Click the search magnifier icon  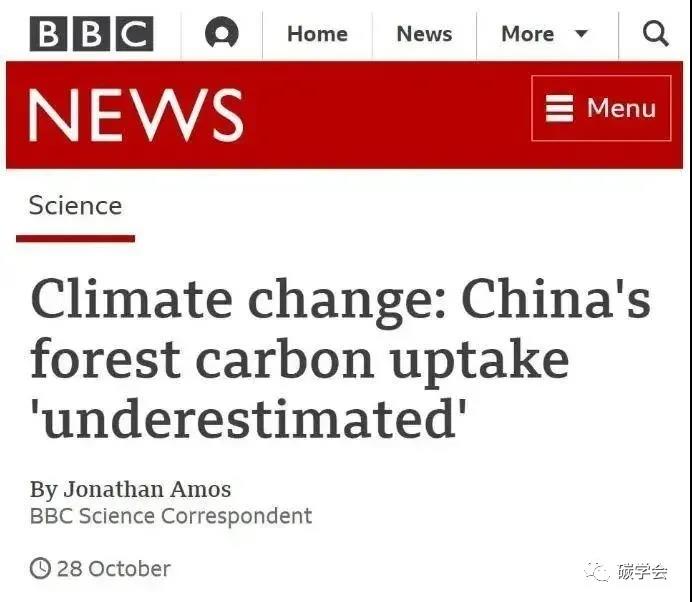[x=655, y=34]
